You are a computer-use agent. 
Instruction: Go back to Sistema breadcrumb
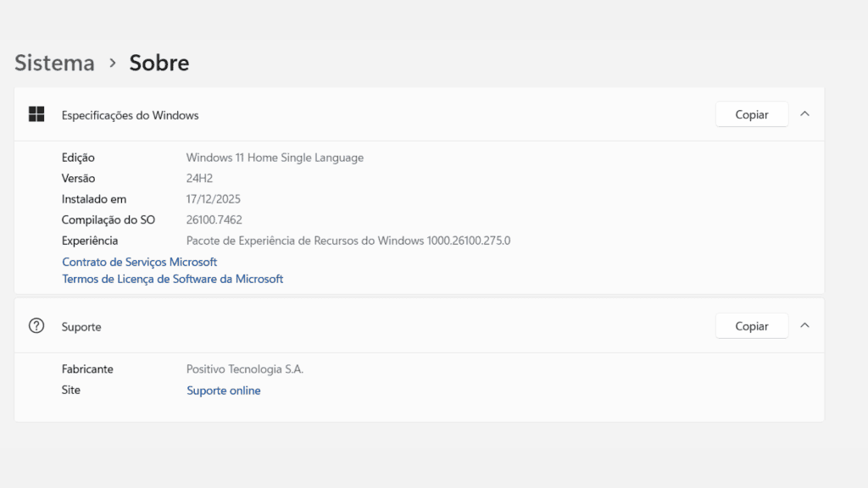pyautogui.click(x=54, y=63)
